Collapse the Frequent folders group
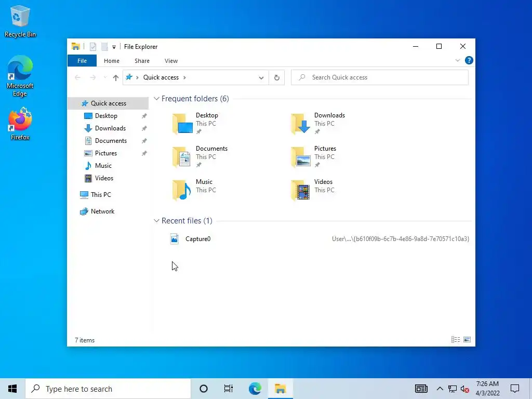This screenshot has height=399, width=532. coord(156,99)
